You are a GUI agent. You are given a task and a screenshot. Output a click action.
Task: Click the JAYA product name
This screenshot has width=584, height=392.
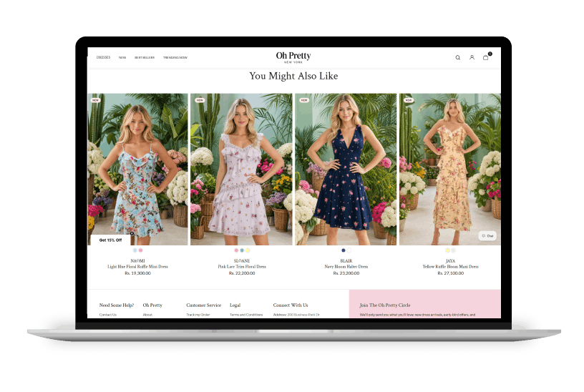click(x=451, y=261)
